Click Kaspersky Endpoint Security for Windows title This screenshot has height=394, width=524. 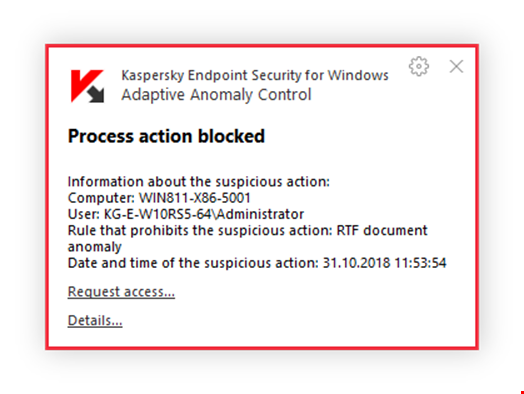point(255,76)
